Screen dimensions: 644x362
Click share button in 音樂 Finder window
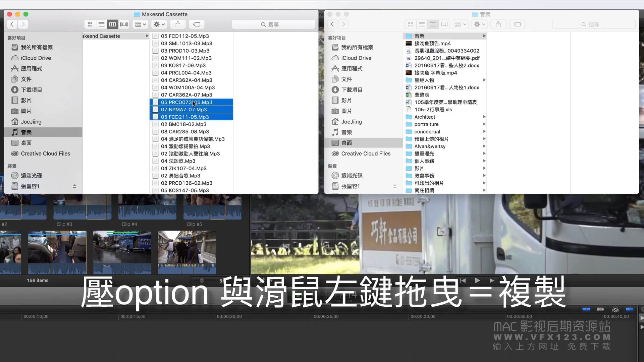point(498,24)
